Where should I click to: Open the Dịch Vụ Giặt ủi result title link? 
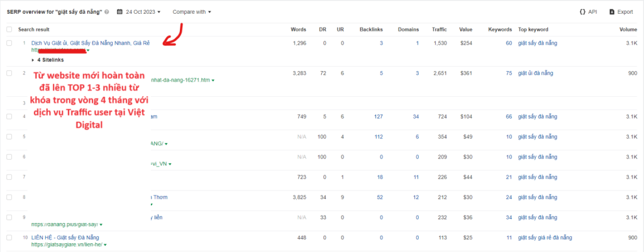pyautogui.click(x=90, y=43)
